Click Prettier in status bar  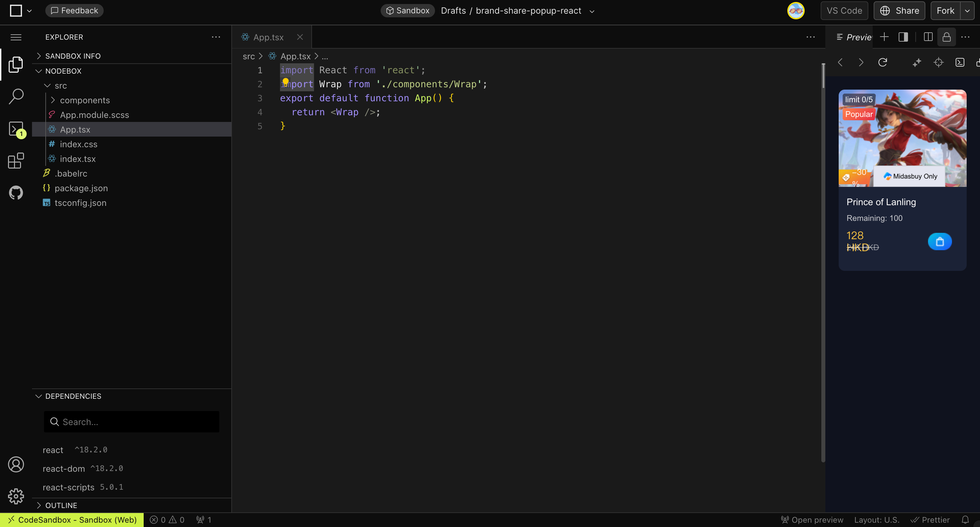930,520
